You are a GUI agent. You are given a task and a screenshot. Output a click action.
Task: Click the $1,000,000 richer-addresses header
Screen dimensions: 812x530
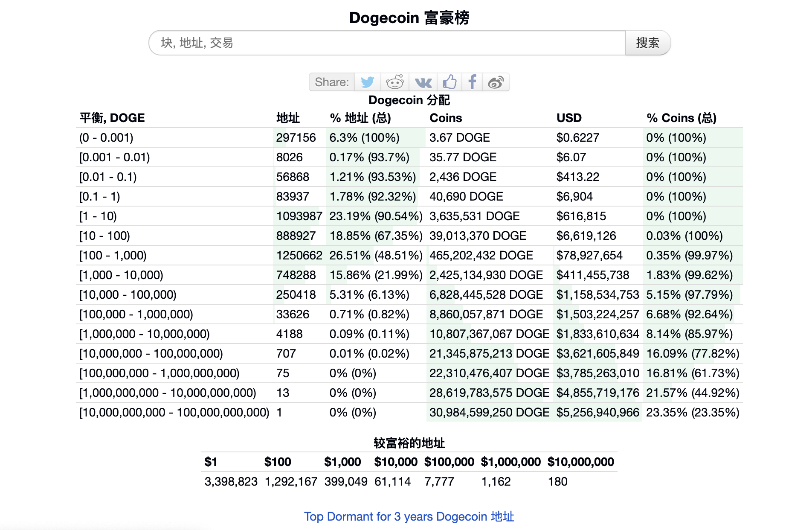tap(510, 462)
